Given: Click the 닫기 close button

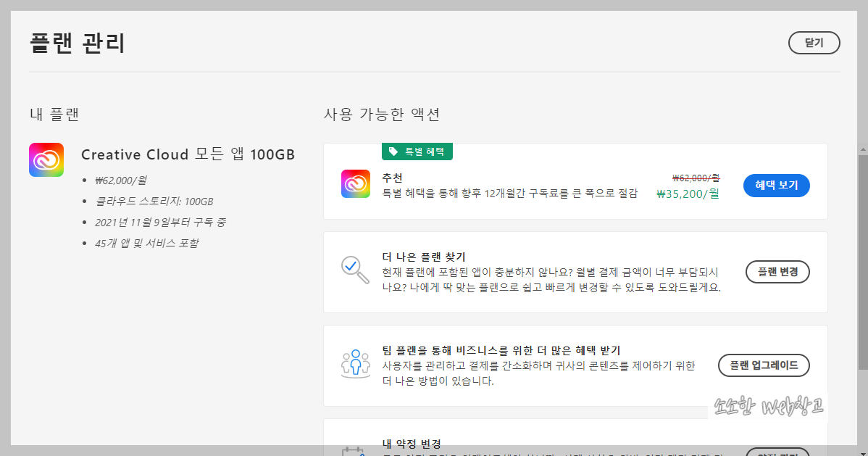Looking at the screenshot, I should 814,43.
